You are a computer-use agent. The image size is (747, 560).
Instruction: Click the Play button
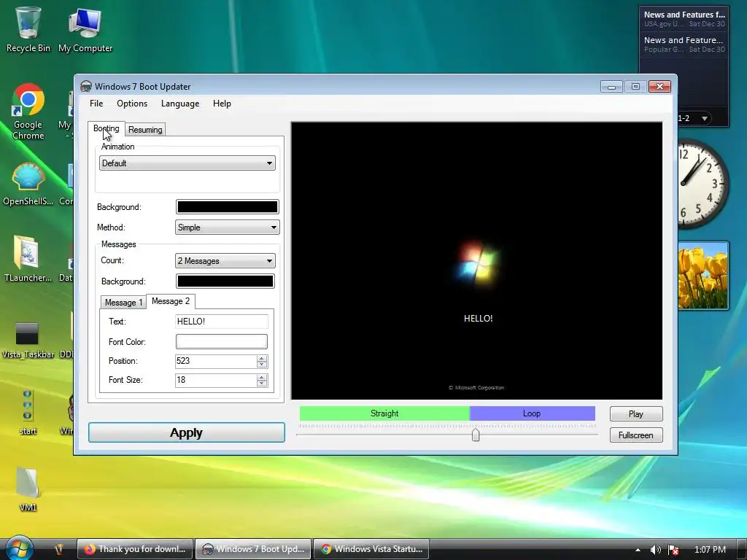[x=636, y=414]
